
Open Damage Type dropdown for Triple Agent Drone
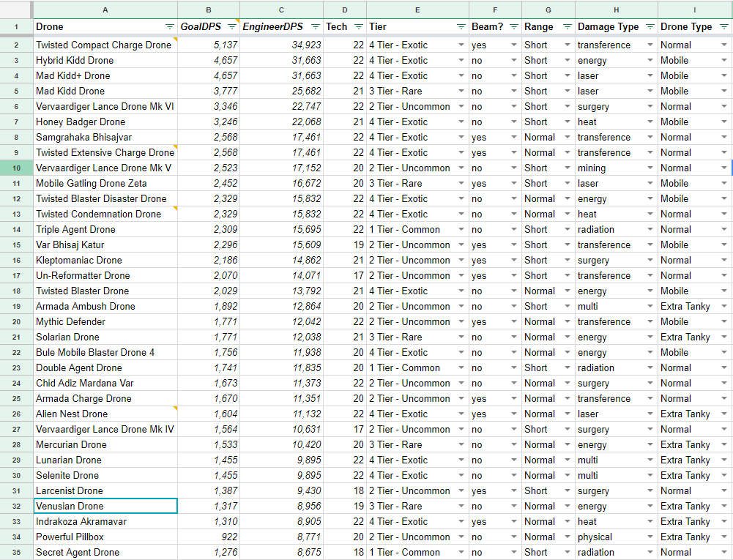point(650,230)
